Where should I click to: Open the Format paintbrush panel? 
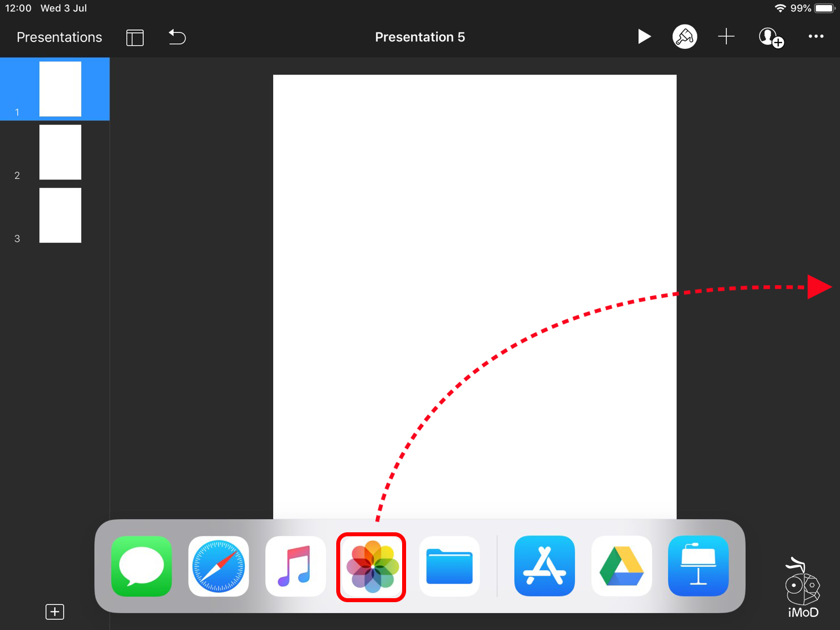point(684,37)
